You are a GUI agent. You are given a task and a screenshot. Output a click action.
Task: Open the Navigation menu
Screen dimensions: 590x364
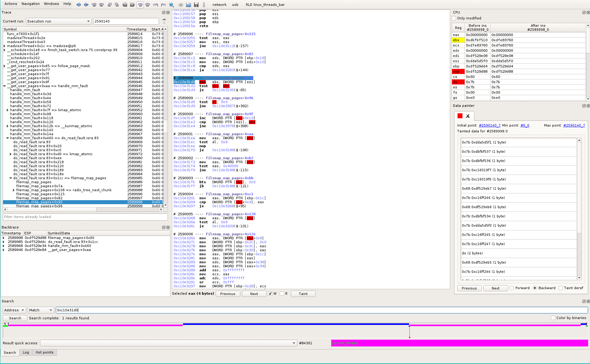(31, 4)
